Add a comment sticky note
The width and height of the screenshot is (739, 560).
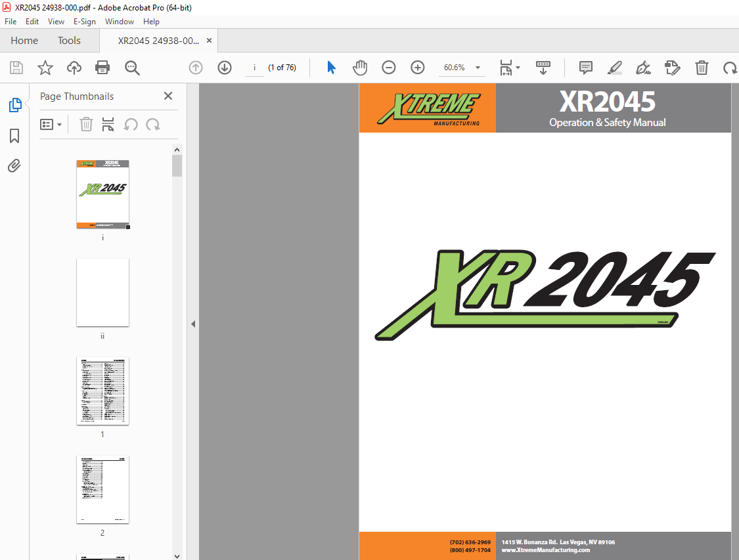tap(585, 68)
